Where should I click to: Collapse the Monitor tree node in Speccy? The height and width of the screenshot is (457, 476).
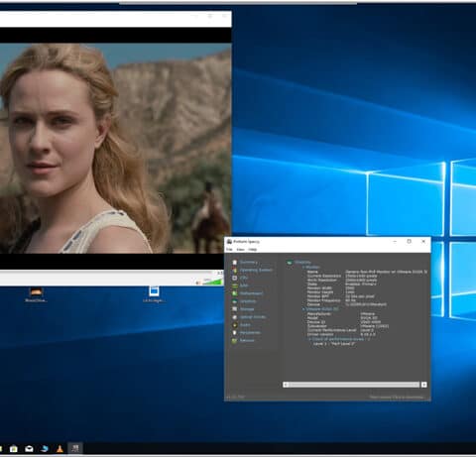click(x=303, y=267)
